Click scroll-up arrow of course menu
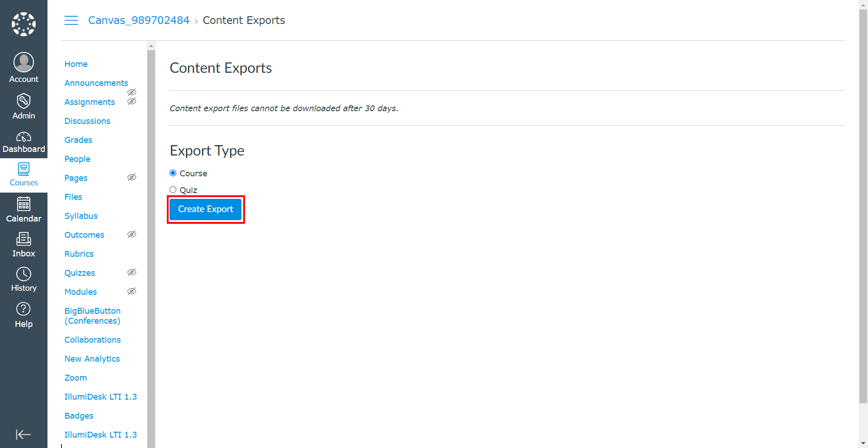This screenshot has height=448, width=868. pyautogui.click(x=151, y=46)
